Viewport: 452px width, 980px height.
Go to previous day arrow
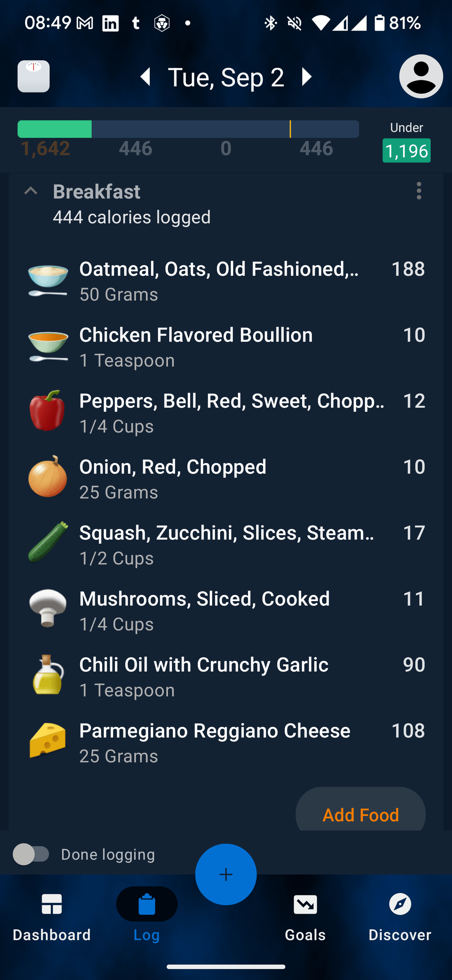point(146,77)
